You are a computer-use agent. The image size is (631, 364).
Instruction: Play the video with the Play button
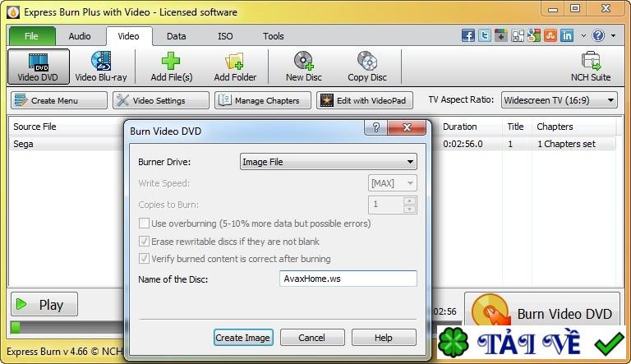pyautogui.click(x=44, y=304)
